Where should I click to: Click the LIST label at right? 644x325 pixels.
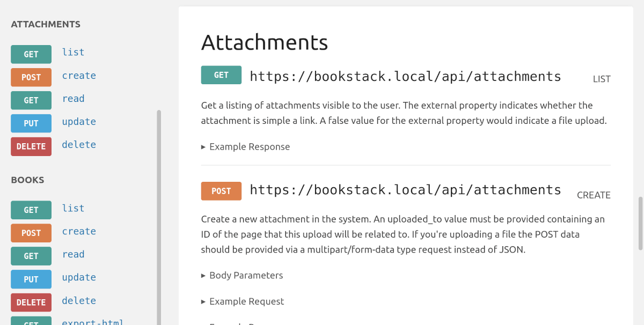point(602,79)
